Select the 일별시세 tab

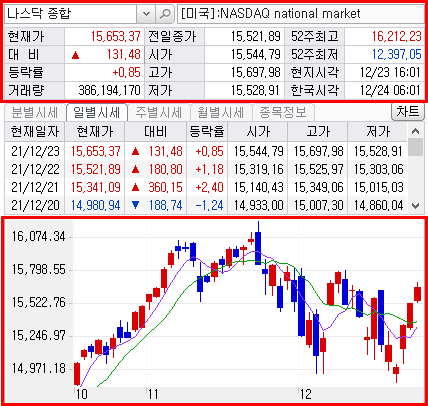tap(97, 112)
